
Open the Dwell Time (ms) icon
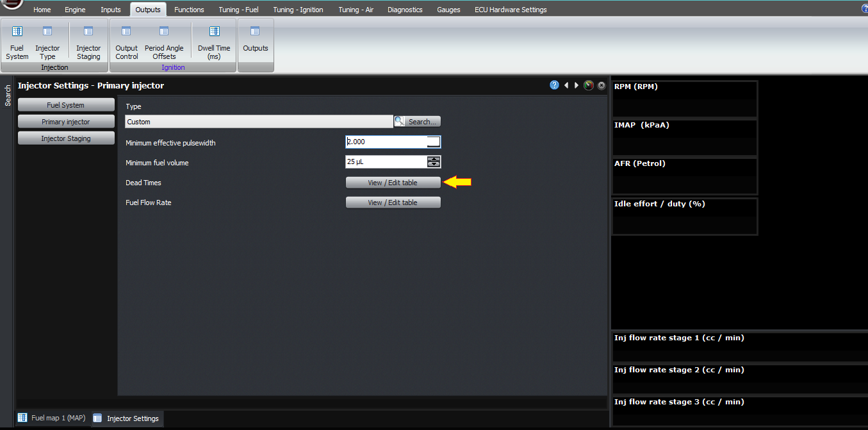tap(214, 42)
